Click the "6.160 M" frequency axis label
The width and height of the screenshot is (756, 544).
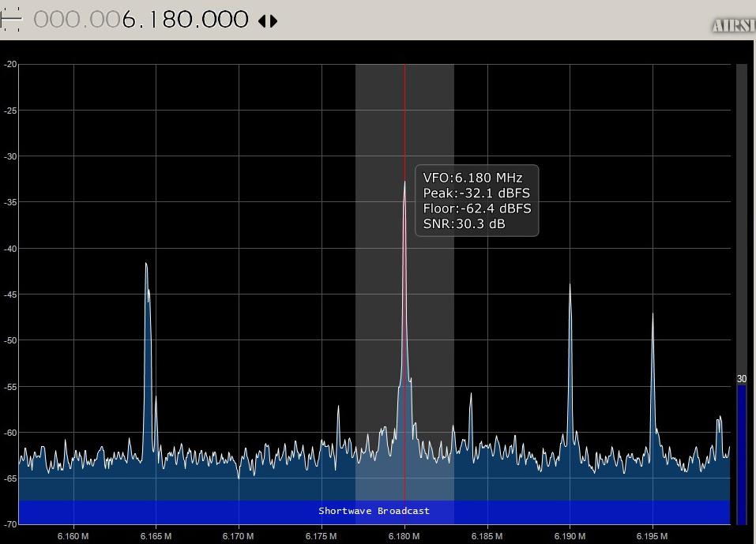(73, 536)
